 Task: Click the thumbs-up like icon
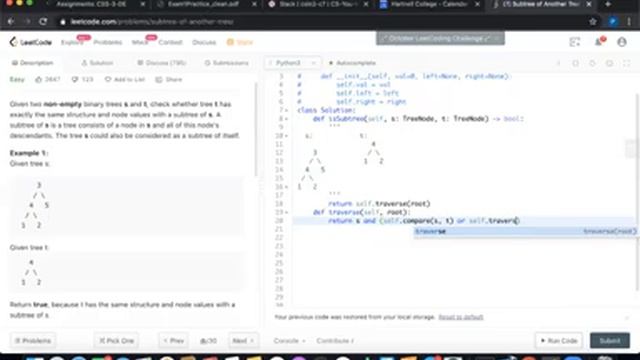pyautogui.click(x=38, y=79)
